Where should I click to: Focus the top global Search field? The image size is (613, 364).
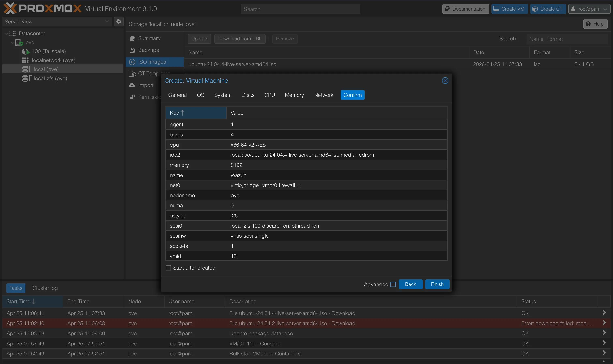tap(301, 9)
